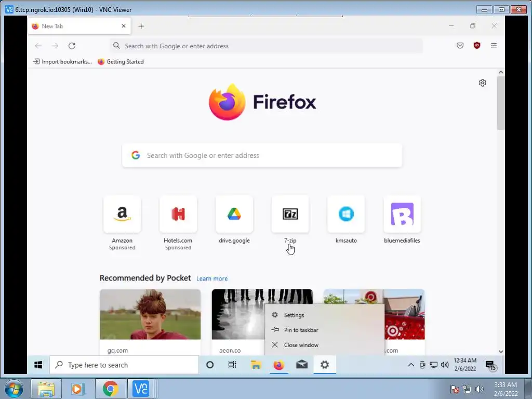Go forward with the Firefox forward arrow
This screenshot has height=399, width=532.
click(55, 46)
